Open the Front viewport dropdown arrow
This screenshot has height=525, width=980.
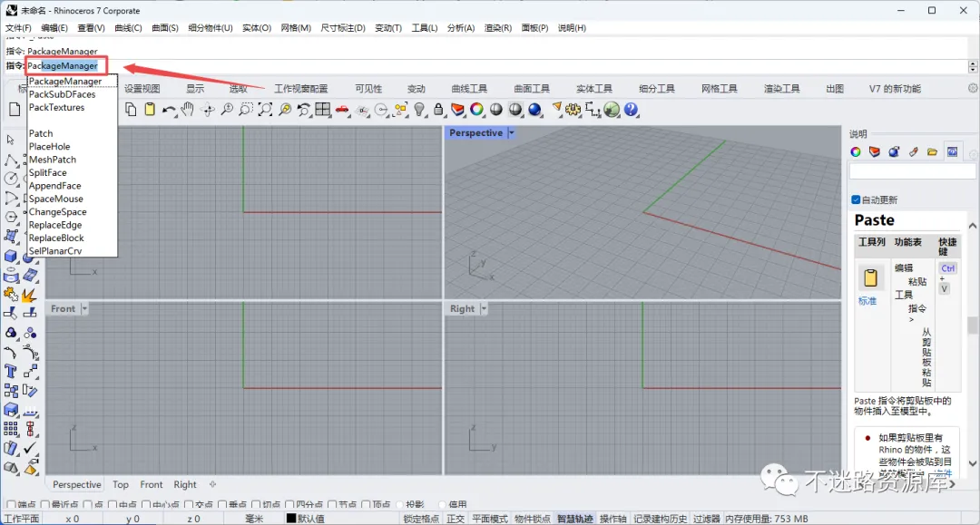coord(84,309)
